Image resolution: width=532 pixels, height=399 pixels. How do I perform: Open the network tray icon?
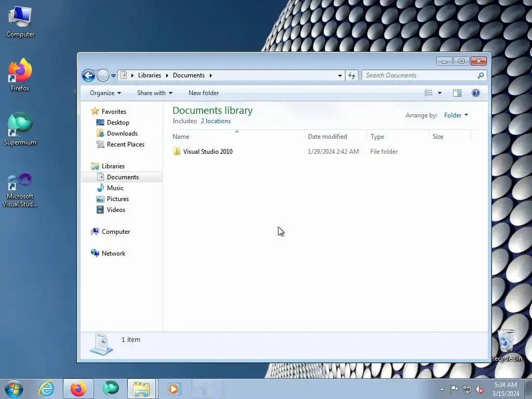(467, 389)
